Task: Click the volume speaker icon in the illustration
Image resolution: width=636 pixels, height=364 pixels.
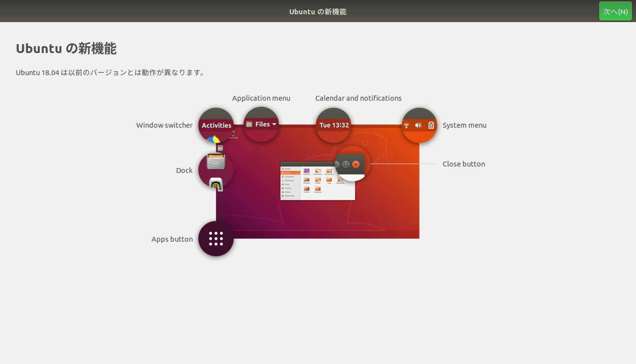Action: coord(418,125)
